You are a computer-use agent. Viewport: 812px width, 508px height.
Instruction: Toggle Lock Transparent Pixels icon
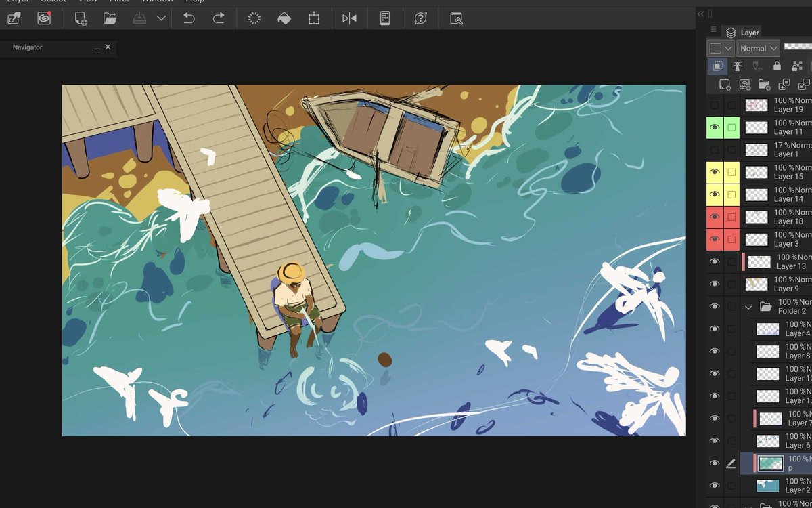(x=797, y=66)
